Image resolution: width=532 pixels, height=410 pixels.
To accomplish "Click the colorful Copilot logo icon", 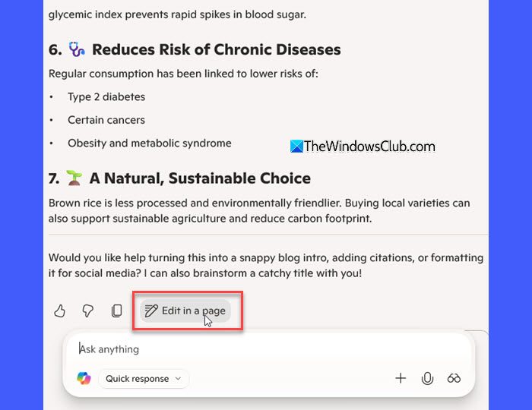I will (x=84, y=378).
